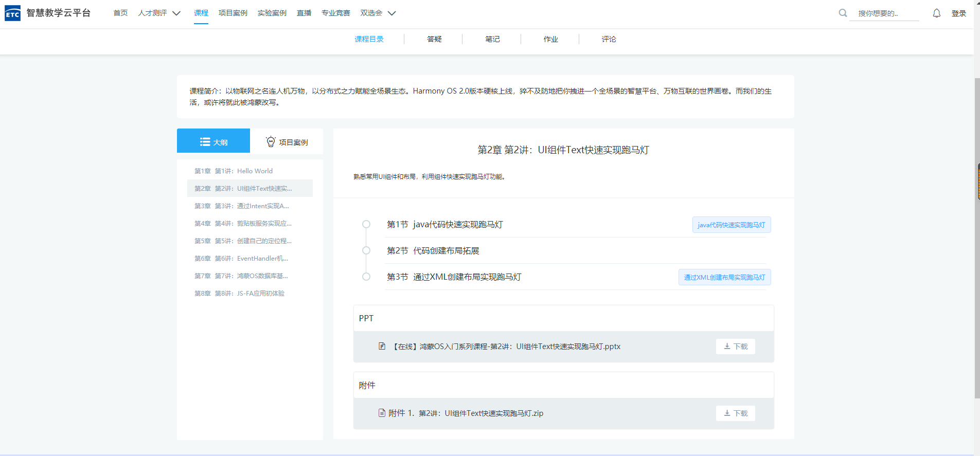Click the pptx file name text
This screenshot has height=456, width=980.
click(507, 346)
